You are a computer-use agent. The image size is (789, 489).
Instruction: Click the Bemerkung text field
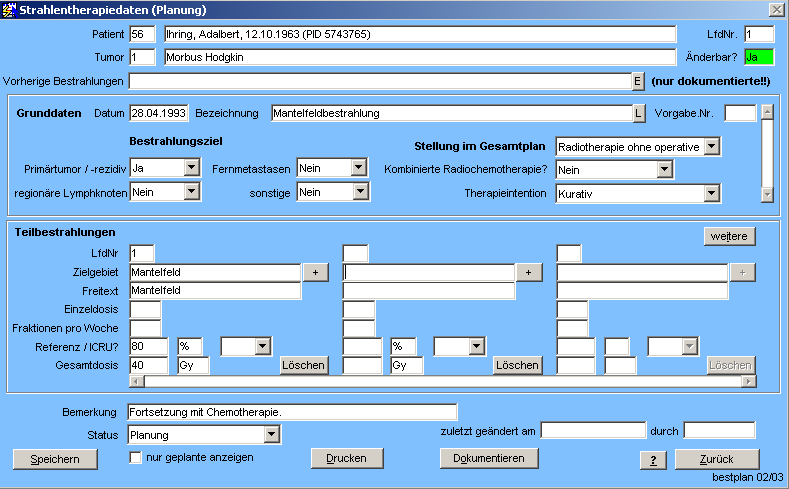click(x=292, y=412)
